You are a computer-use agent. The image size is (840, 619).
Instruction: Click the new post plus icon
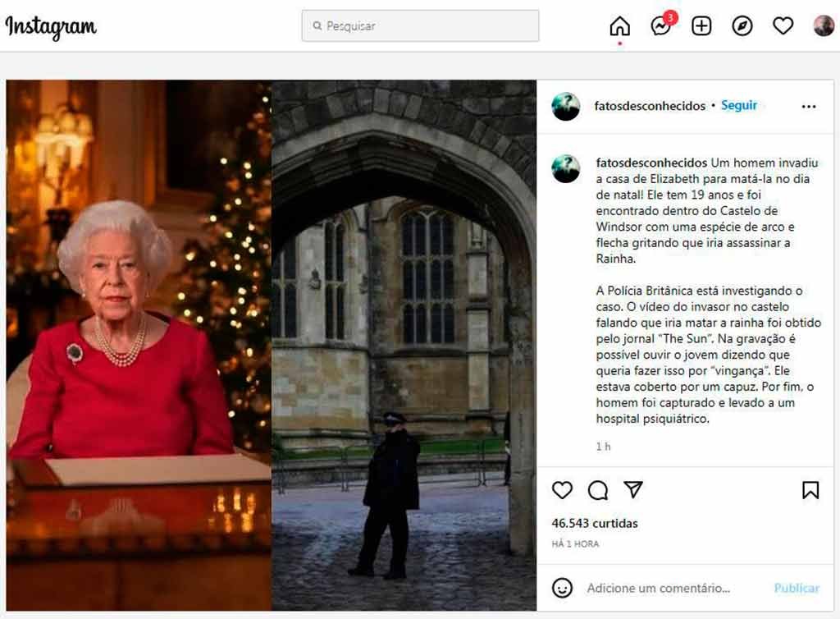tap(701, 26)
